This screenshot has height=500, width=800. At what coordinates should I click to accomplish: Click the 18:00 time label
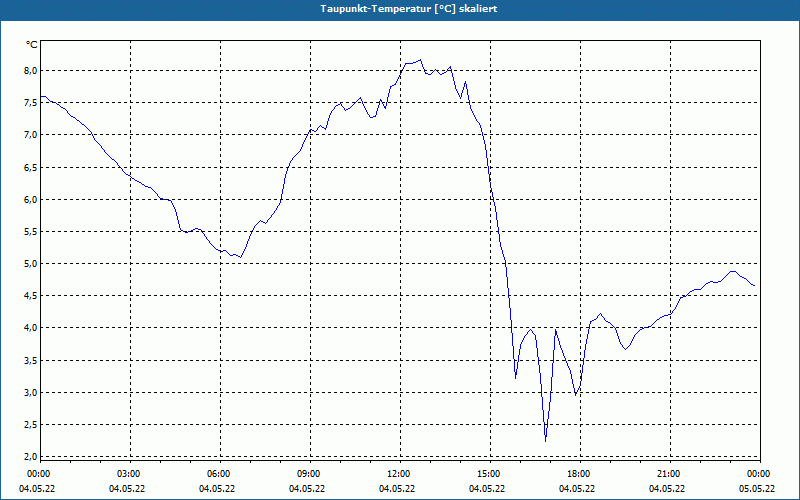pos(580,474)
